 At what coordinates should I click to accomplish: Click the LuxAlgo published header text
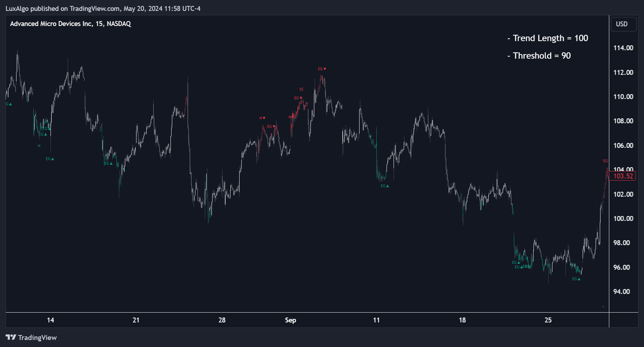coord(103,8)
